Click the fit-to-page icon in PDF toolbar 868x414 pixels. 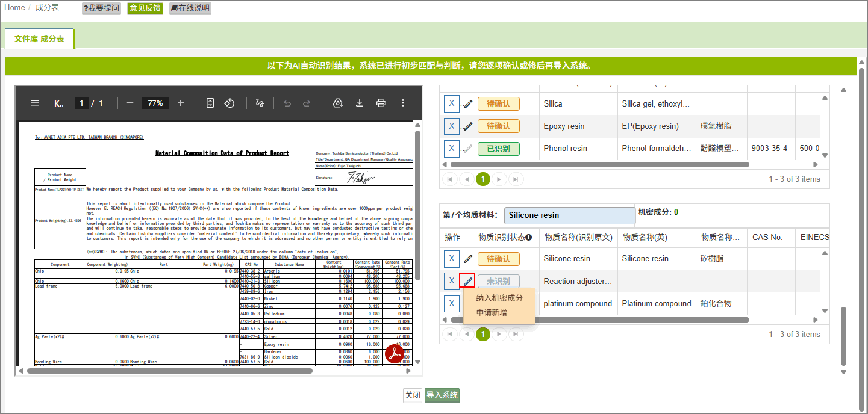[x=210, y=103]
